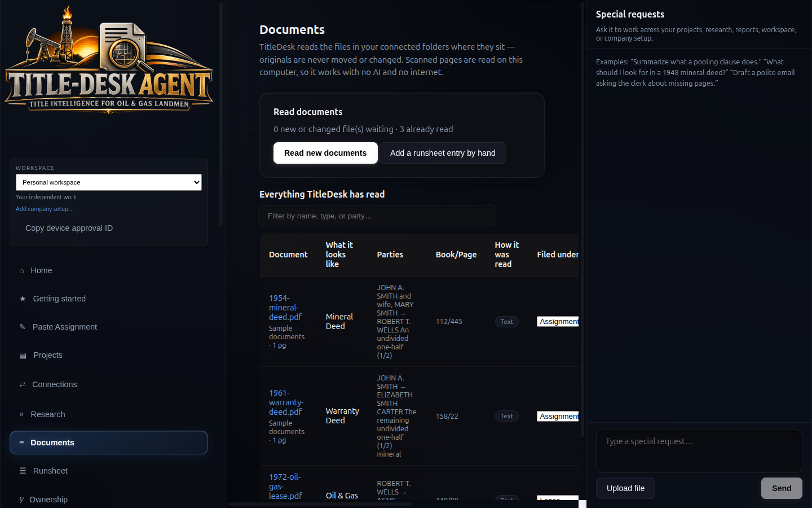Open 1972-oil-gas-lease.pdf link

click(x=285, y=487)
